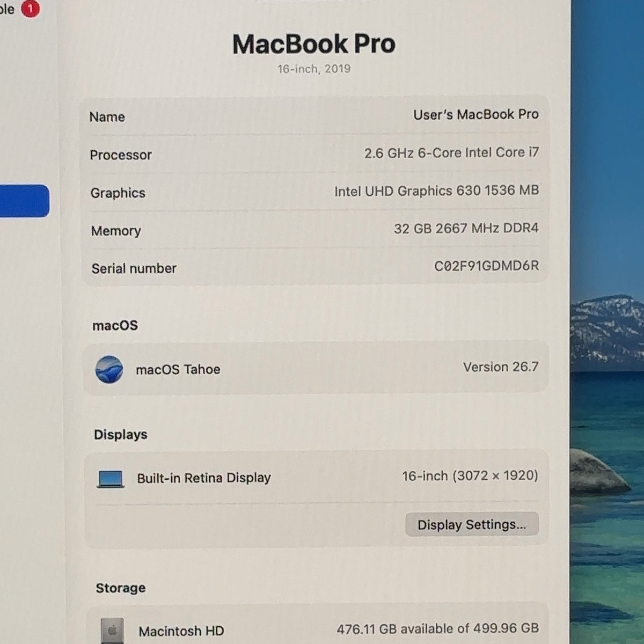Click "476.11 GB available of 499.96 GB" text
This screenshot has width=644, height=644.
point(438,628)
